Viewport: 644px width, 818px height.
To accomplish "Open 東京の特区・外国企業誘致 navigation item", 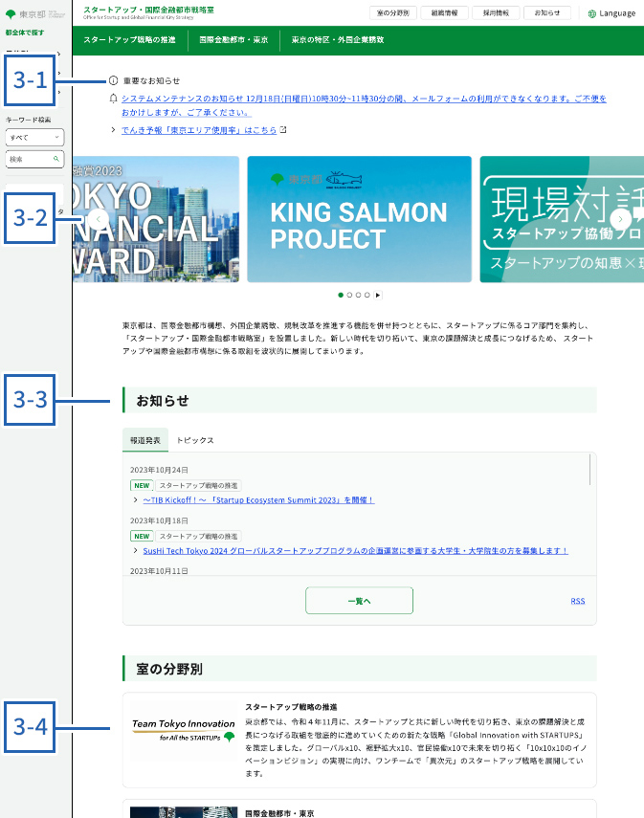I will click(338, 39).
